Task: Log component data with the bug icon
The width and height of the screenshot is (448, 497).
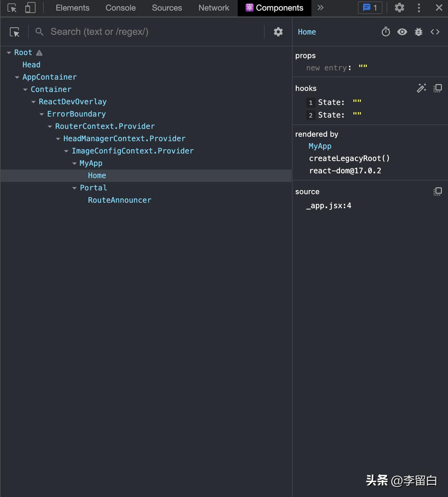Action: point(419,32)
